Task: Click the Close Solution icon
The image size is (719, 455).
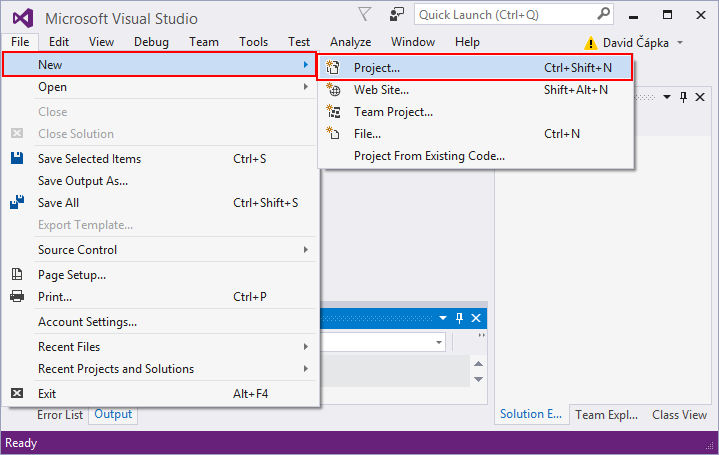Action: click(x=17, y=133)
